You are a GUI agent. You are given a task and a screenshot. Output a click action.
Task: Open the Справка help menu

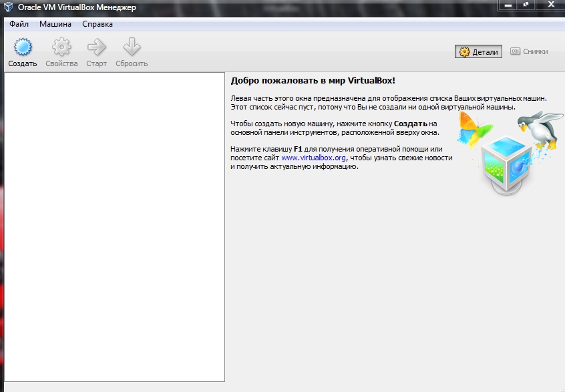click(98, 24)
